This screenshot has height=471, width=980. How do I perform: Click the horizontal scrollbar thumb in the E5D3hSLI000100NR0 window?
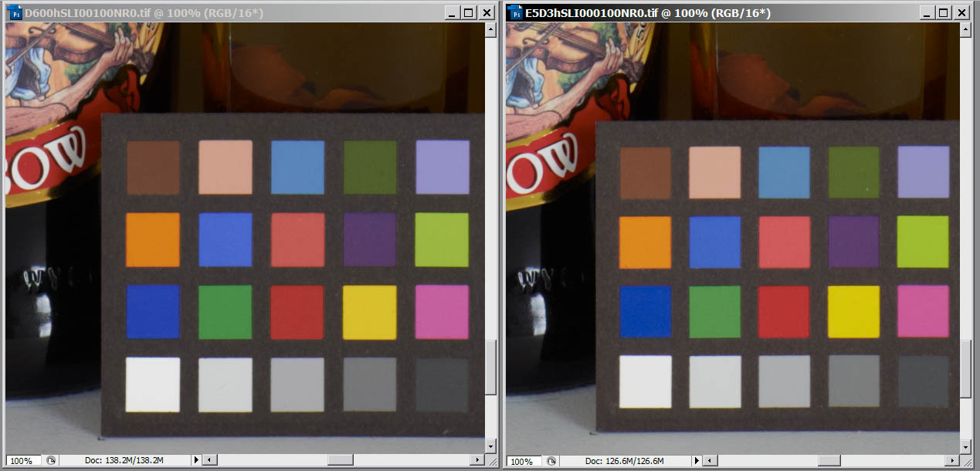point(830,461)
